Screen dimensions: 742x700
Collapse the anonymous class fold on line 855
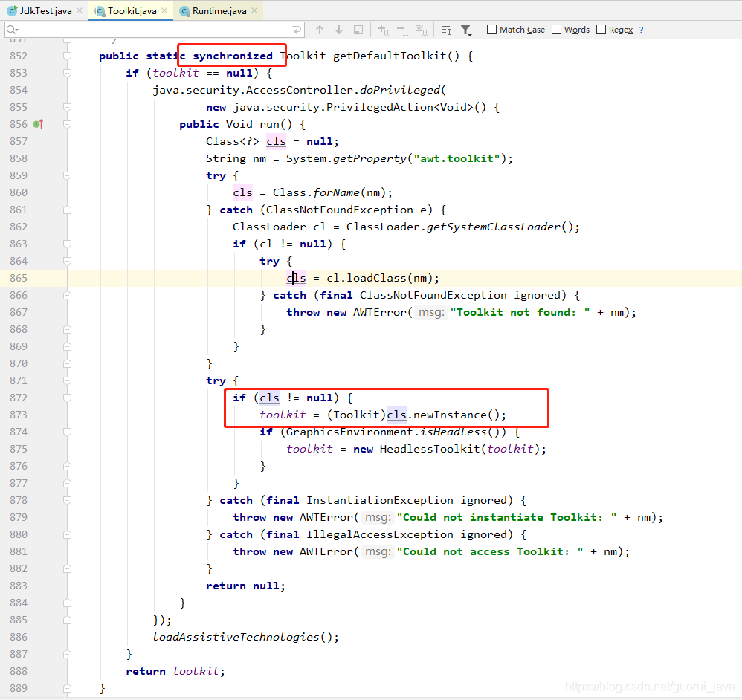tap(67, 107)
